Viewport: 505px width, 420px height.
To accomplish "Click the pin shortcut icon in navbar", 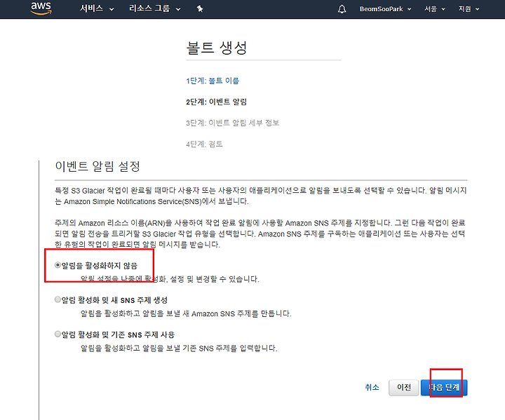I will (200, 8).
